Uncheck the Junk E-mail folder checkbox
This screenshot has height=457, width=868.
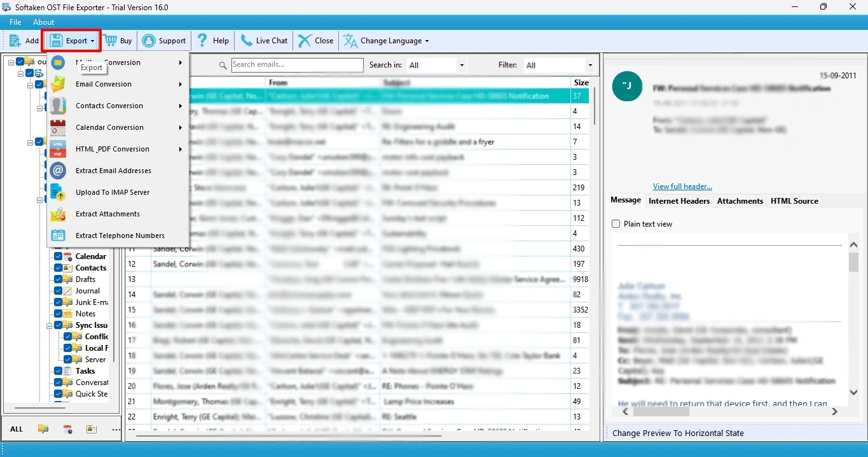click(59, 302)
